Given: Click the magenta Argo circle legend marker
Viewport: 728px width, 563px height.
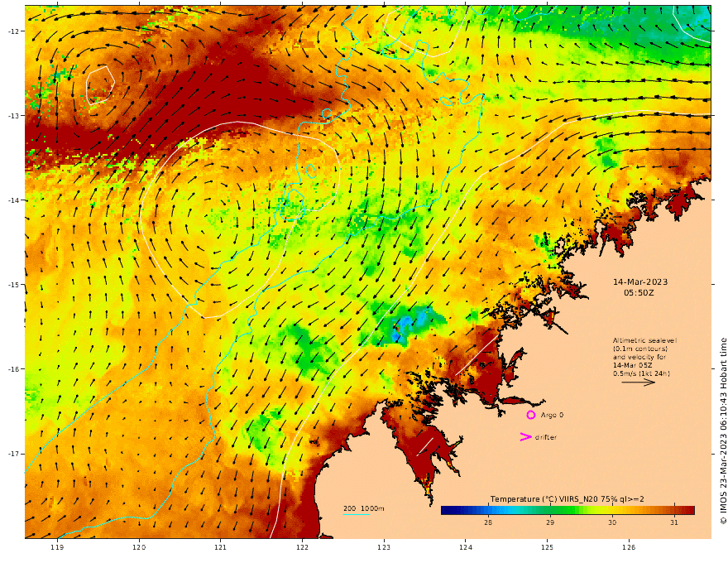Looking at the screenshot, I should 530,415.
